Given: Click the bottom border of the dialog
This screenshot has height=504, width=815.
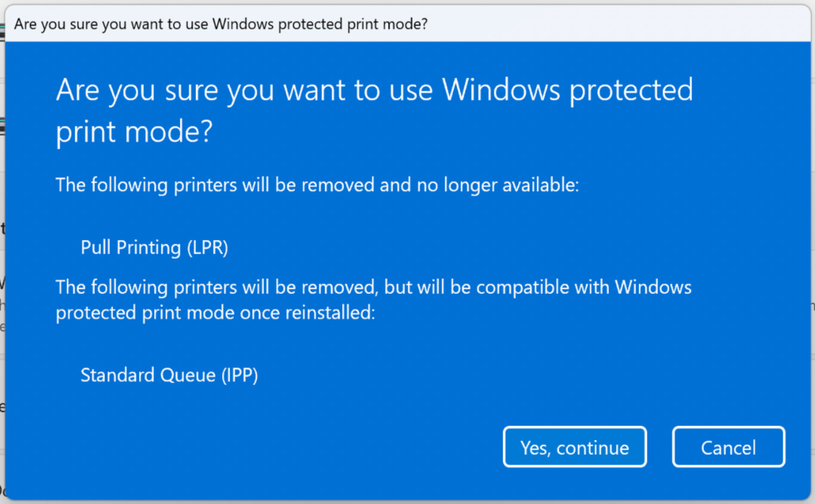Looking at the screenshot, I should 406,499.
